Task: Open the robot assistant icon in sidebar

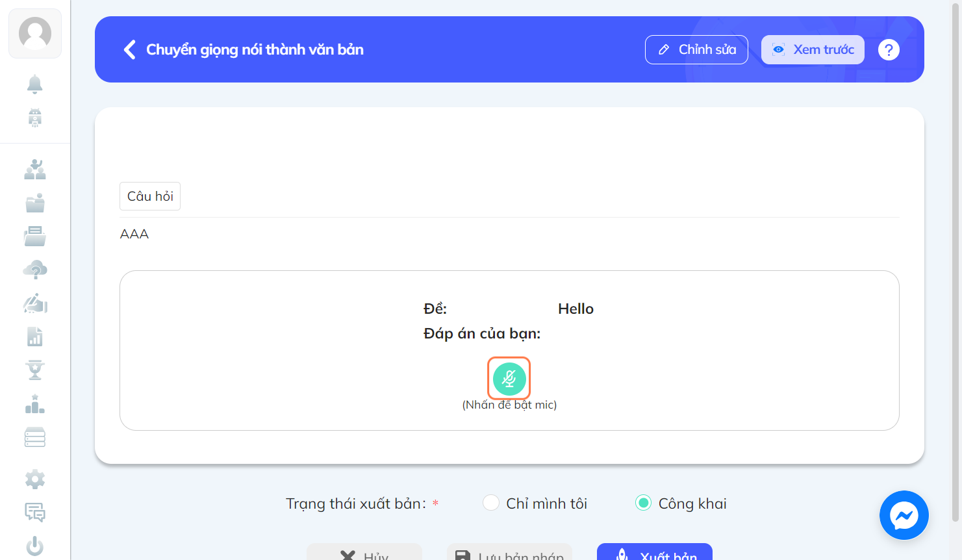Action: tap(35, 118)
